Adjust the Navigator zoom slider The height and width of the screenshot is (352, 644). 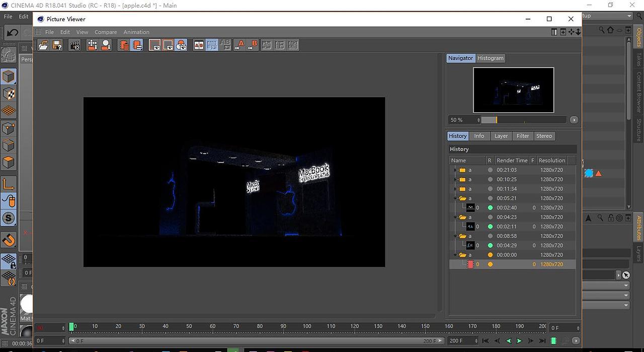pyautogui.click(x=523, y=120)
